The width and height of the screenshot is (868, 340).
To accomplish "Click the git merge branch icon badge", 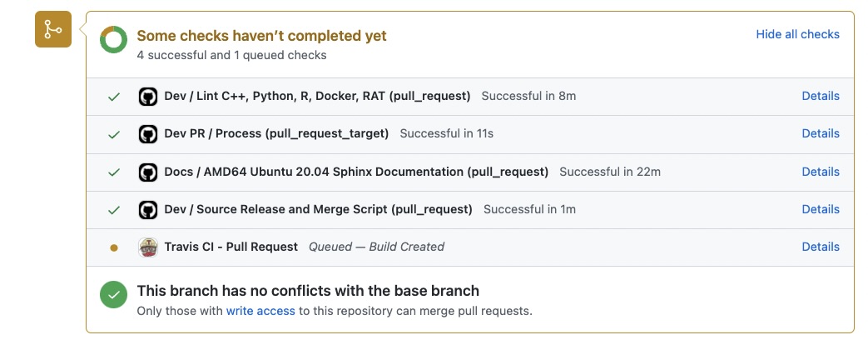I will point(53,30).
